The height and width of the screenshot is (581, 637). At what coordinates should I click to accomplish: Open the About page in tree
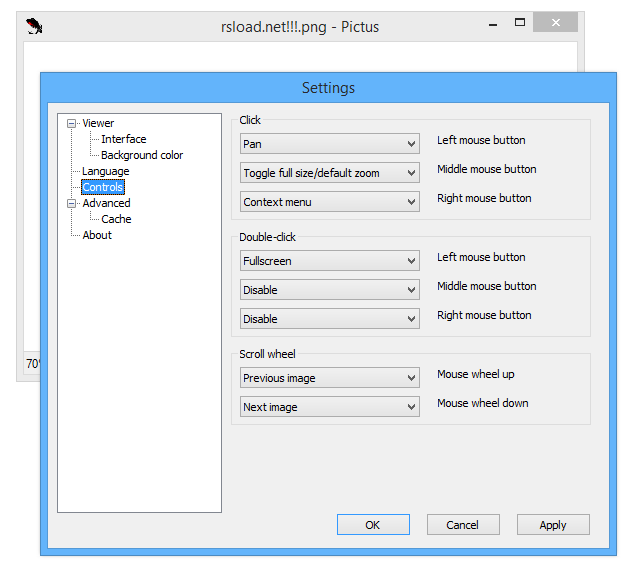97,235
